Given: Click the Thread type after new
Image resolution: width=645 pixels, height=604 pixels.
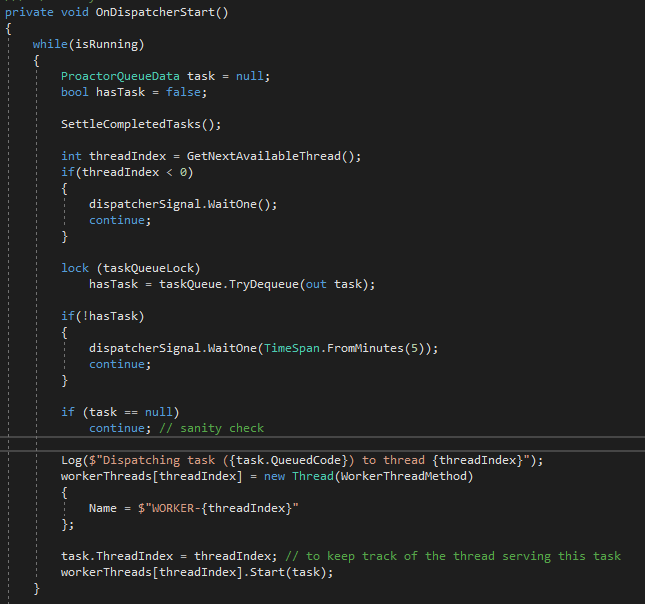Looking at the screenshot, I should pos(312,476).
